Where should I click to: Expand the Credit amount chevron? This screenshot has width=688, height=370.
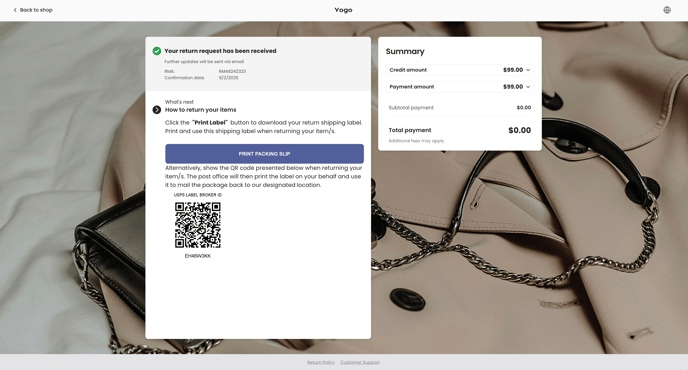point(528,70)
